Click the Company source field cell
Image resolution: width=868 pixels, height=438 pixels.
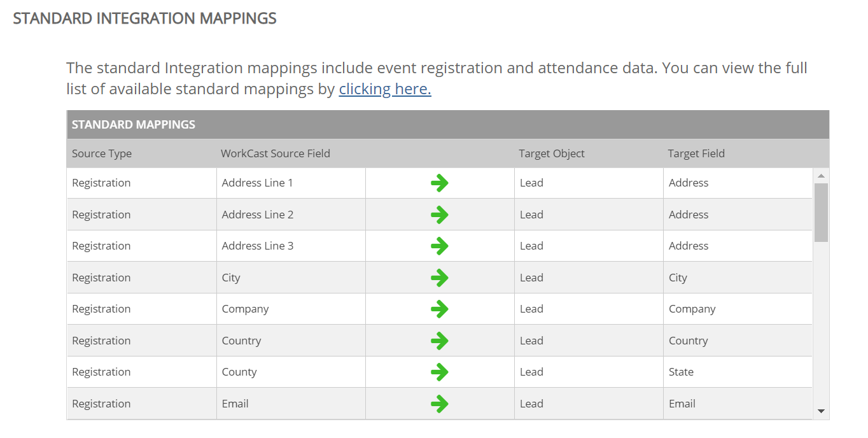291,309
